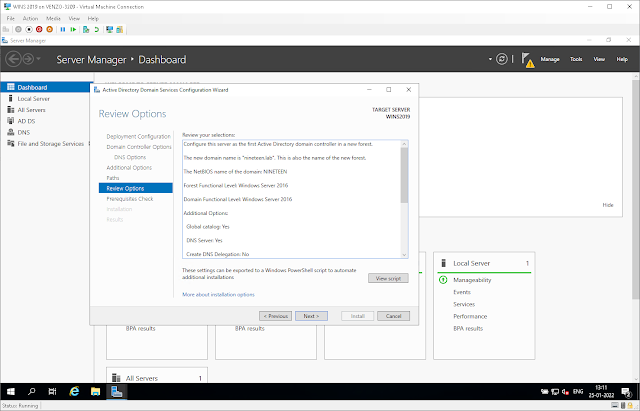This screenshot has height=411, width=640.
Task: Go to Paths wizard step
Action: 113,178
